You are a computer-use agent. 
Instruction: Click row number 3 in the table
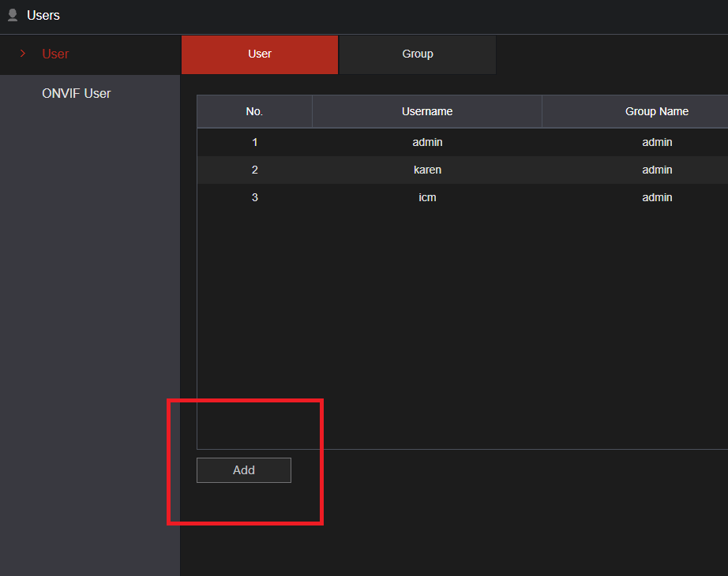coord(254,197)
